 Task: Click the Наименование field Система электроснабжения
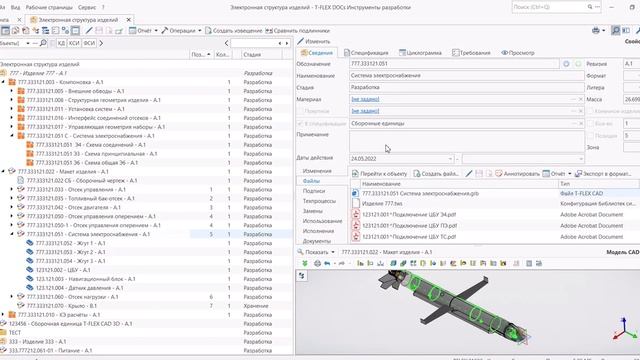pos(467,76)
